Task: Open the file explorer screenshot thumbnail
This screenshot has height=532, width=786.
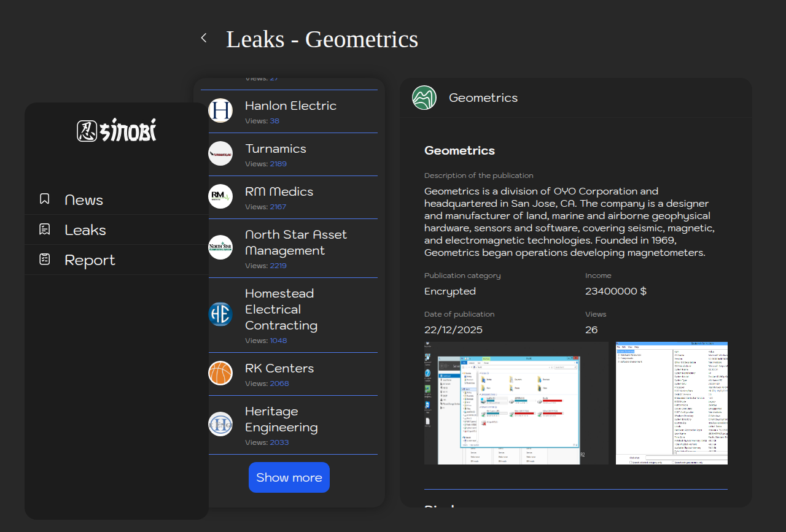Action: [516, 403]
